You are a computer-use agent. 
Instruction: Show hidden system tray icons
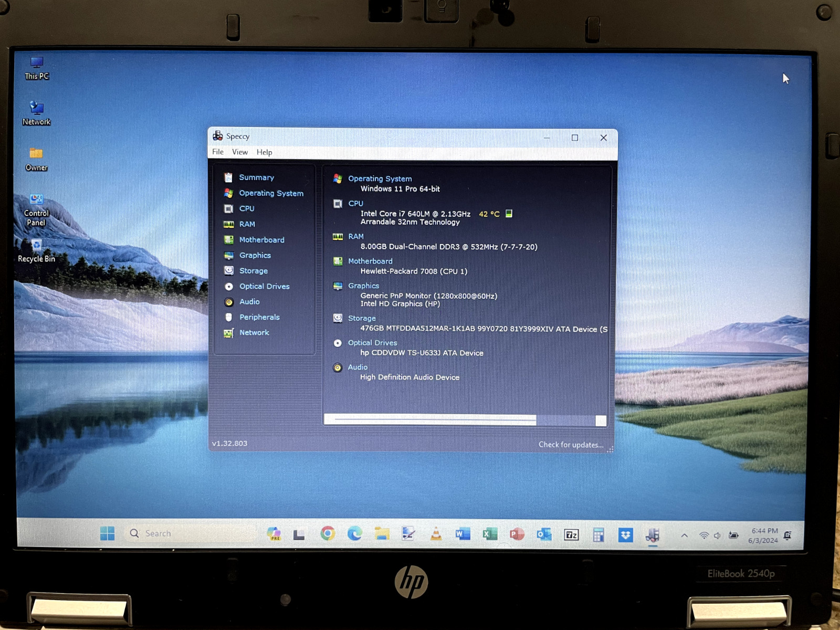(684, 535)
